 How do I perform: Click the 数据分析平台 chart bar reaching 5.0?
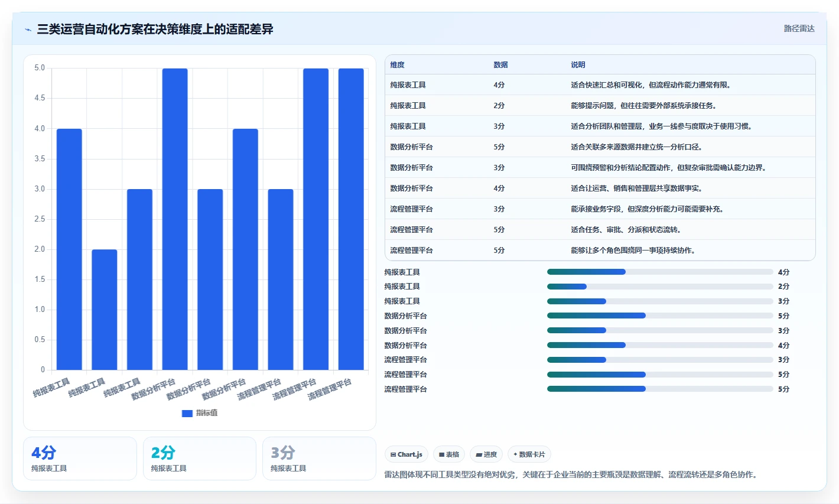(x=175, y=219)
